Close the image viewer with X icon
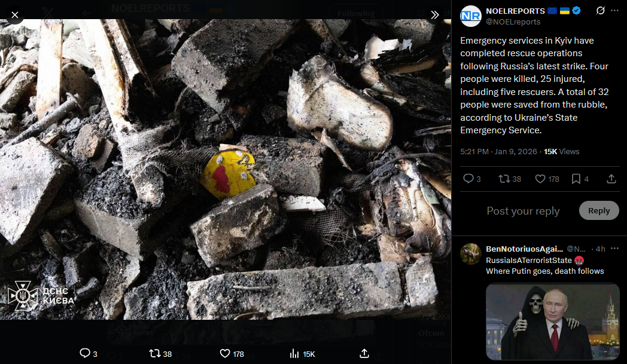627x364 pixels. tap(15, 15)
